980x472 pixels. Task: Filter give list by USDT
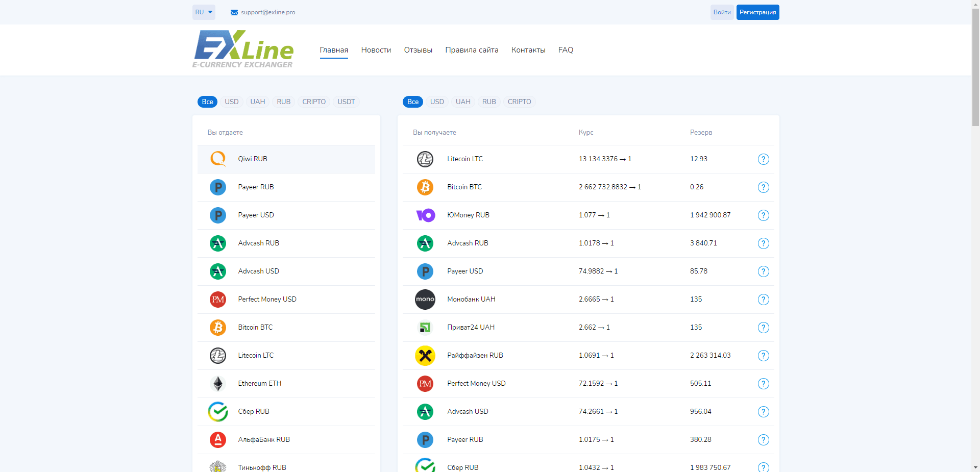click(x=346, y=102)
